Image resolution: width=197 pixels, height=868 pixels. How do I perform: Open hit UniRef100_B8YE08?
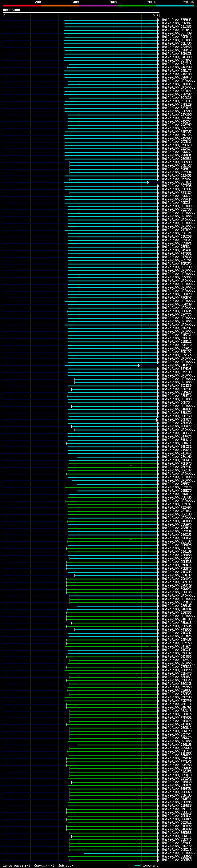pos(176,369)
